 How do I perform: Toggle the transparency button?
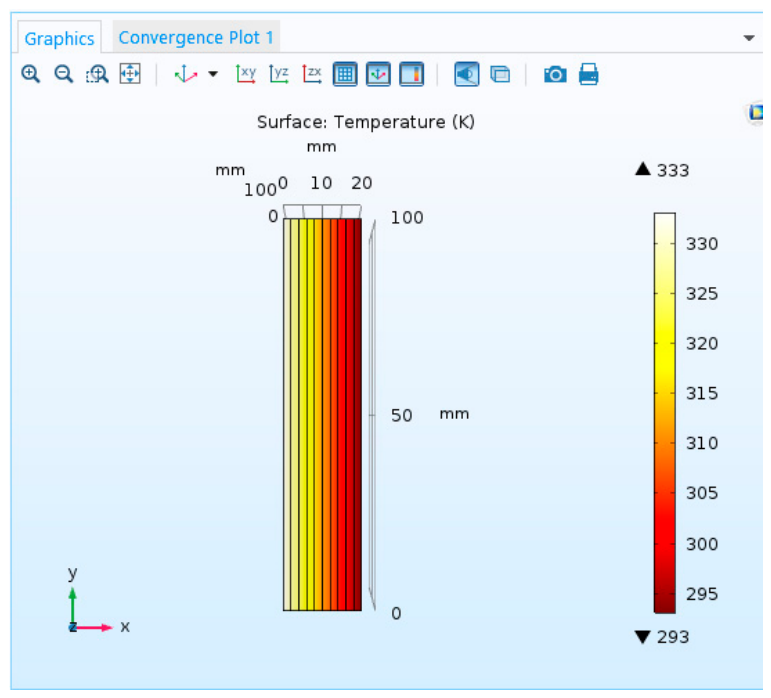point(500,74)
